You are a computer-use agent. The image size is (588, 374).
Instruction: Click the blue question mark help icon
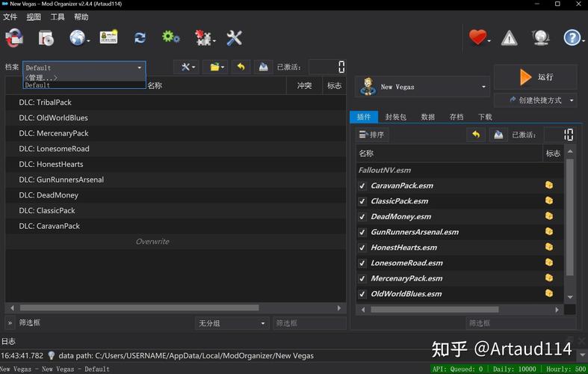(x=572, y=37)
